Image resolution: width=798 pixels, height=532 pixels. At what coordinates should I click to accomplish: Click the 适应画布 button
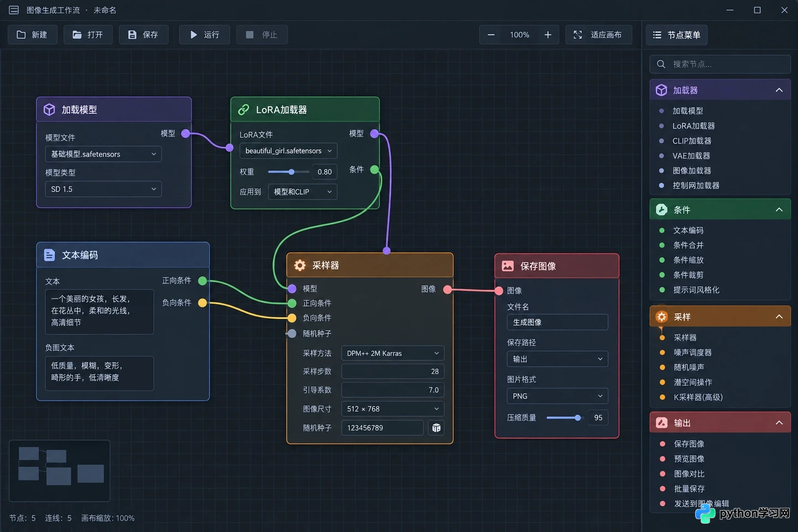point(598,35)
